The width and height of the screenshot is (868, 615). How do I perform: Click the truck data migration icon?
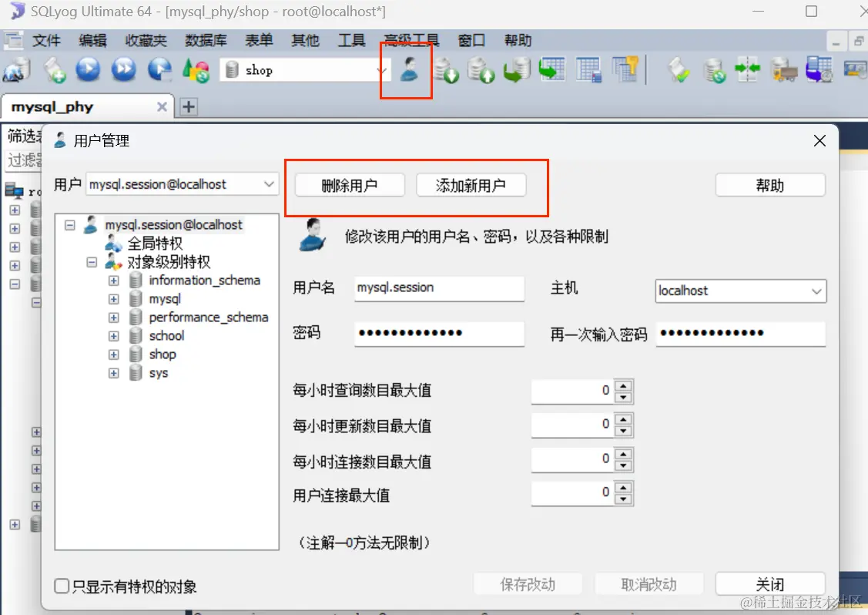click(x=784, y=71)
